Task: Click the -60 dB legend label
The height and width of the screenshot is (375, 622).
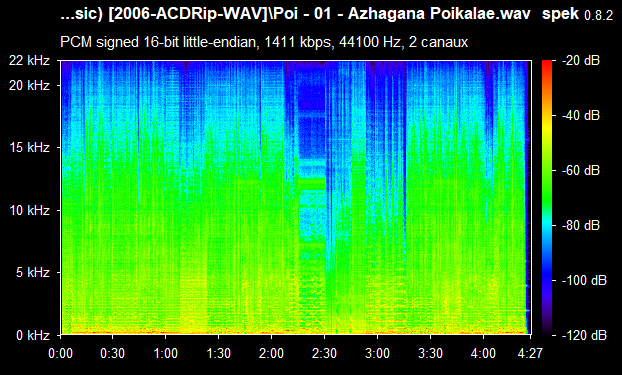Action: pos(581,171)
